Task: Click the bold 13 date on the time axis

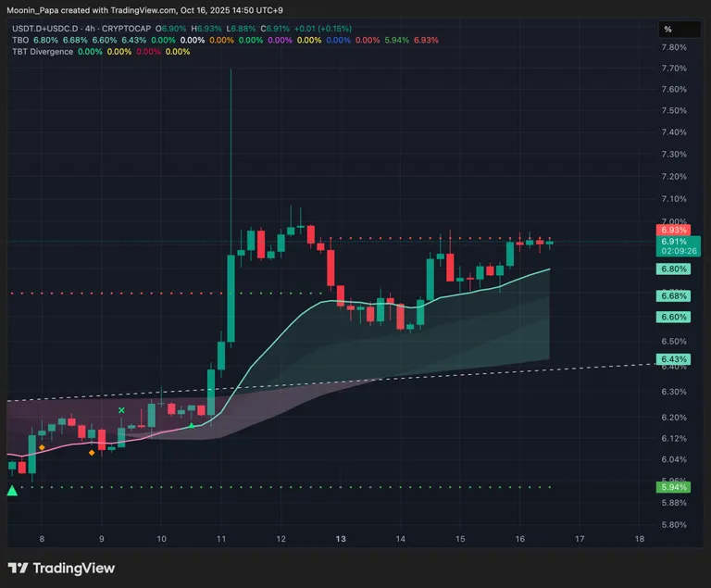Action: pos(341,539)
